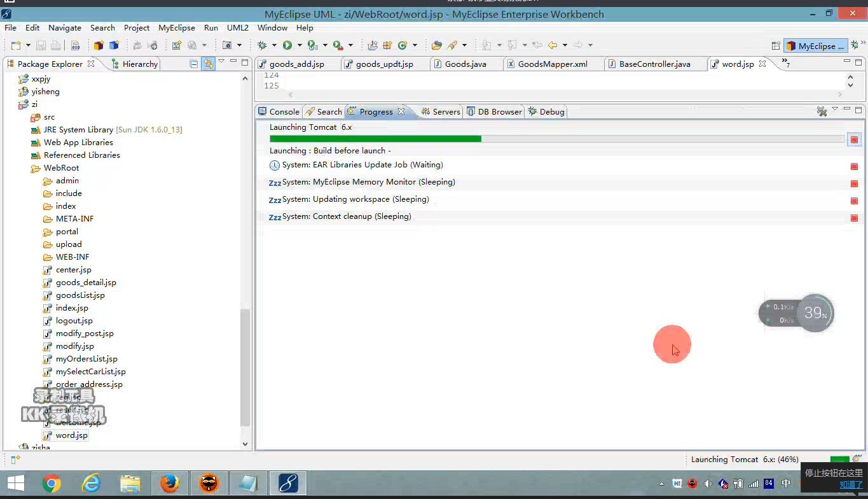This screenshot has width=868, height=499.
Task: Open the camera icon dropdown arrow
Action: point(239,45)
